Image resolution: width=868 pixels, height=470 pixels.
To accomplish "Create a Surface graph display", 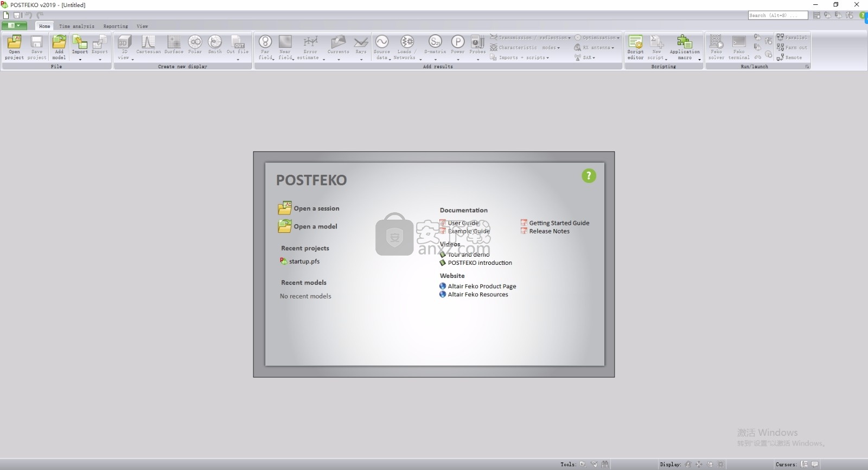I will pyautogui.click(x=174, y=45).
